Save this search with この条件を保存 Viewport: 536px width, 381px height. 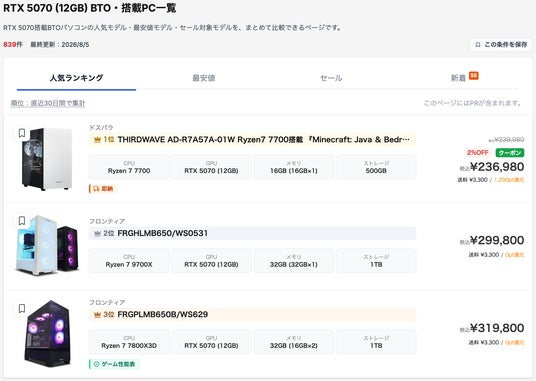[x=501, y=44]
